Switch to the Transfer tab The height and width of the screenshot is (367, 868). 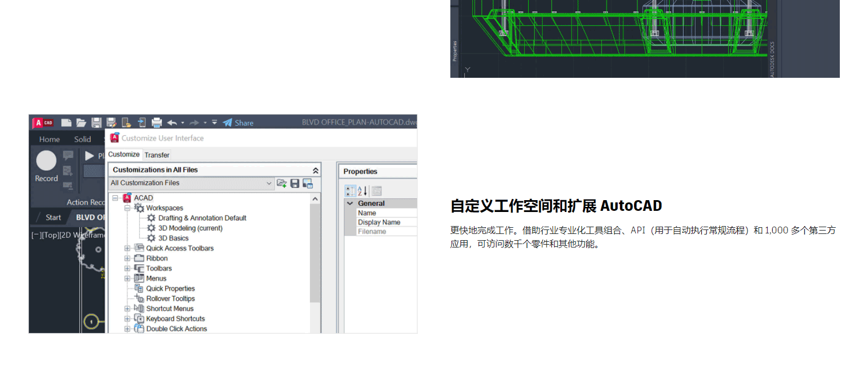(x=157, y=155)
